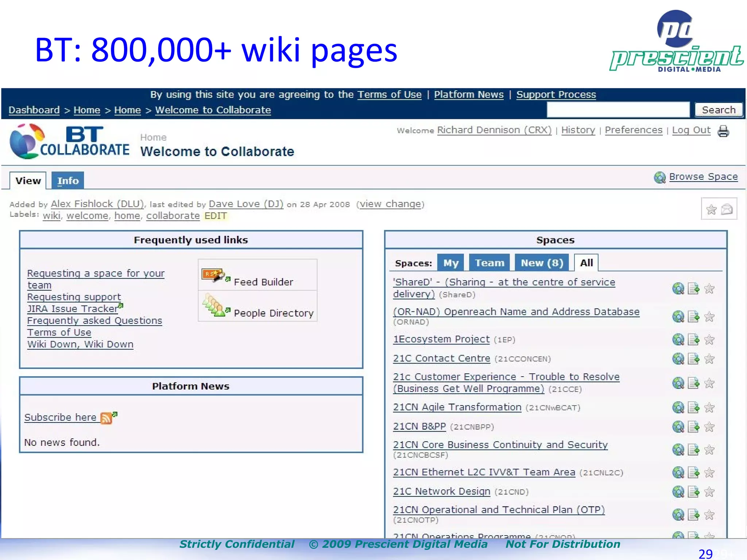
Task: Browse the 21CN Operational and Technical Plan icon
Action: pyautogui.click(x=678, y=515)
